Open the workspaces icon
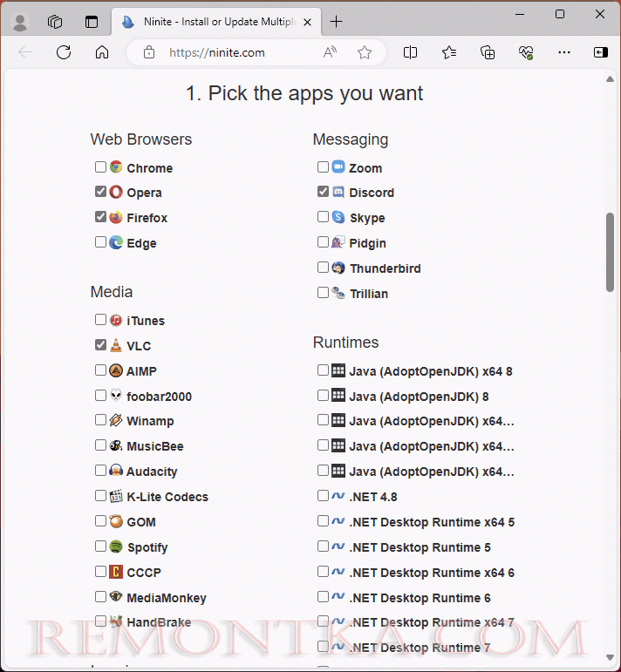Viewport: 621px width, 672px height. click(x=55, y=22)
